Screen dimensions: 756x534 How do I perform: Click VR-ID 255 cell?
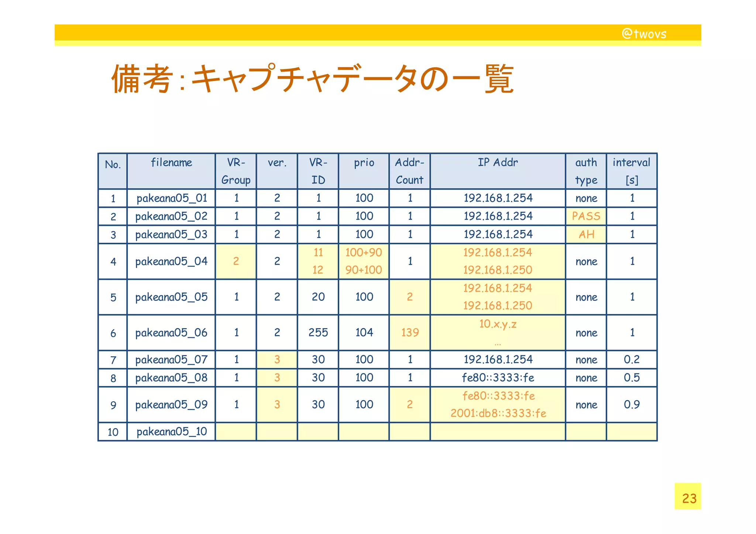pyautogui.click(x=318, y=333)
